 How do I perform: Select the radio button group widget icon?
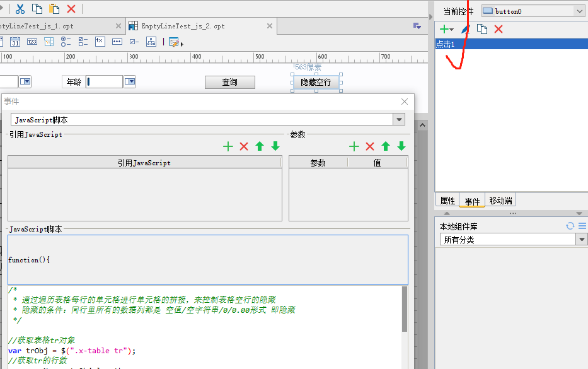click(x=66, y=42)
